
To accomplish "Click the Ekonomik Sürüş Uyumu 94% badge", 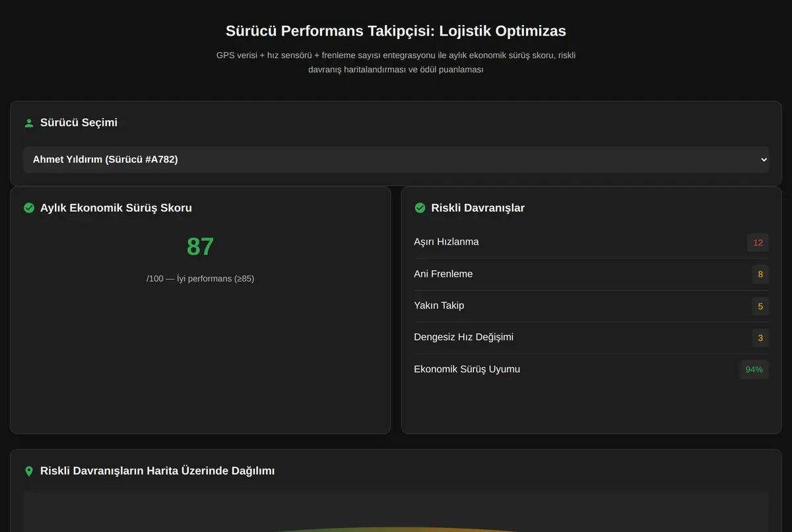I will [x=754, y=370].
